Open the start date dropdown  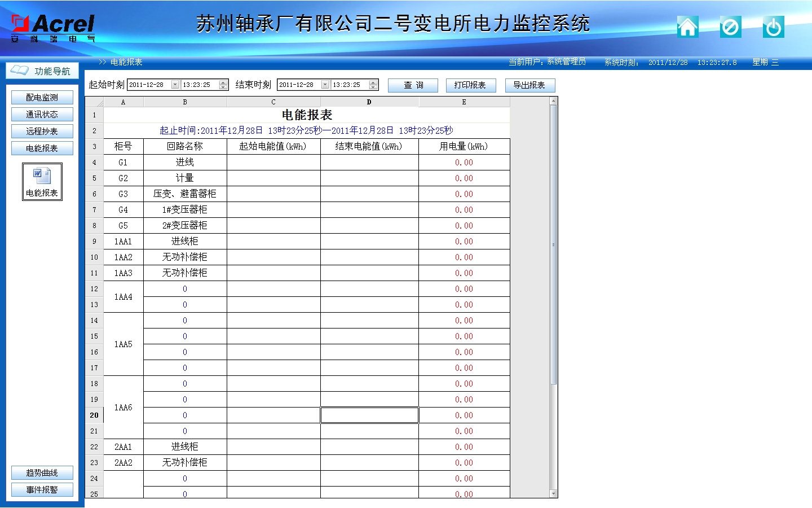tap(175, 85)
